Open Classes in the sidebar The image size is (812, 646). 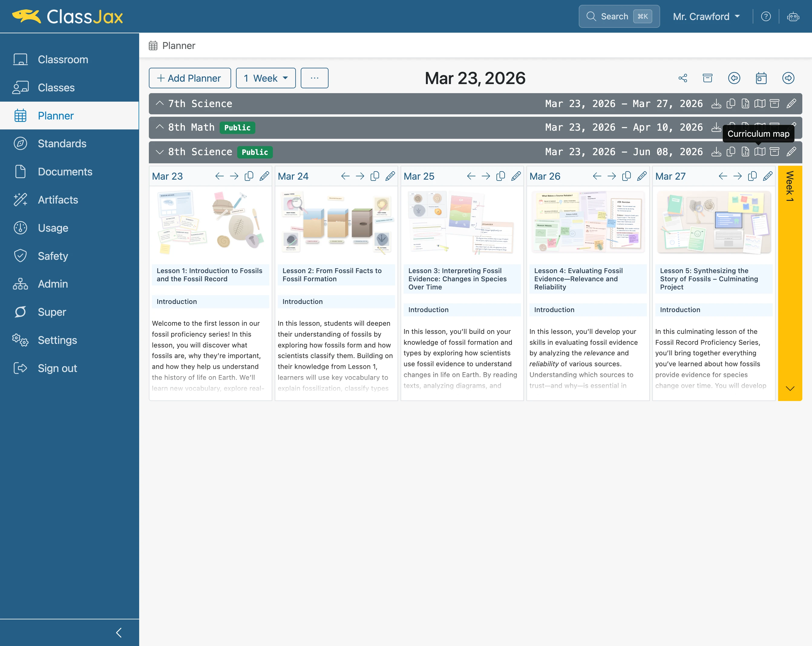(70, 87)
